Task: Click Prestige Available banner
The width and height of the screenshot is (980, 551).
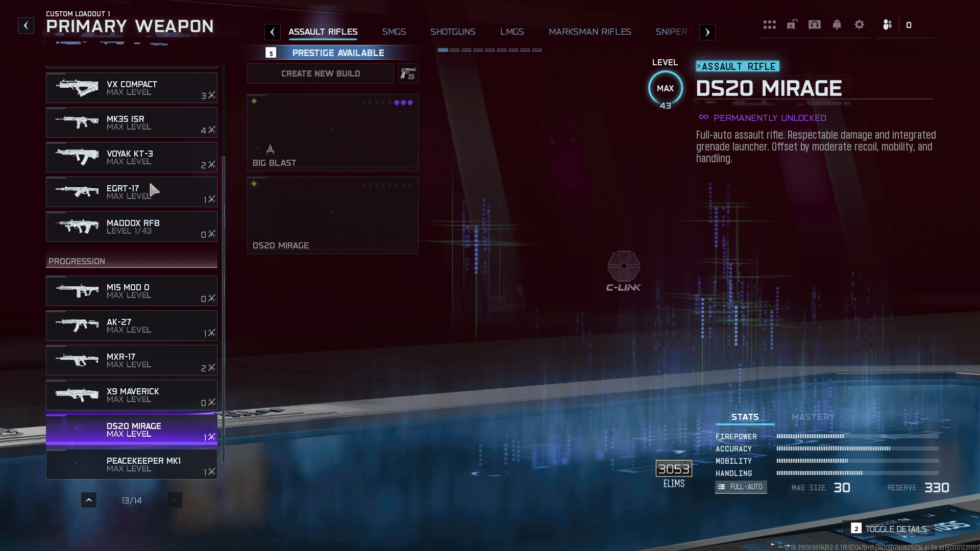Action: pos(332,53)
